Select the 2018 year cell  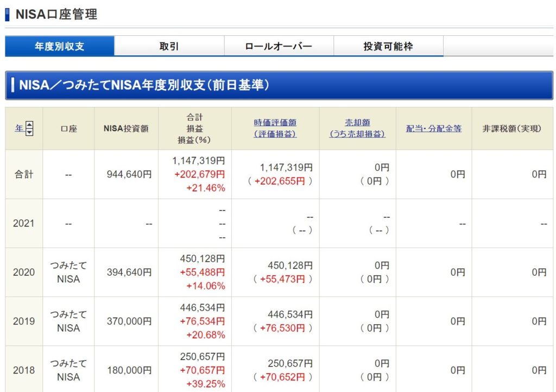click(24, 370)
